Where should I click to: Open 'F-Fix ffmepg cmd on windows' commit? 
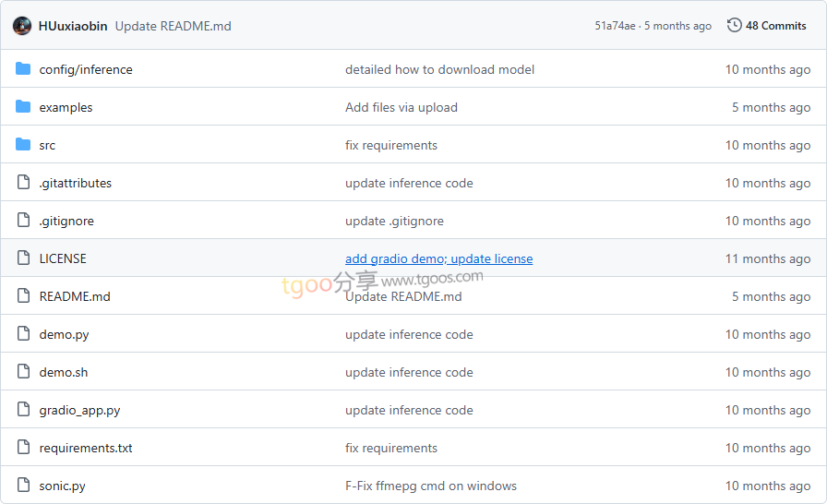click(430, 486)
